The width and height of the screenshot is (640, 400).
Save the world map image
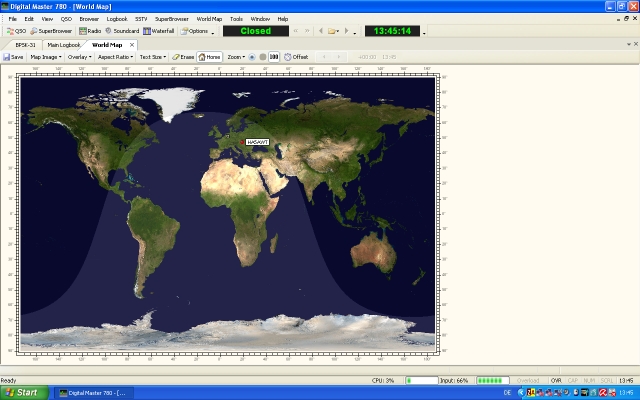pos(13,57)
